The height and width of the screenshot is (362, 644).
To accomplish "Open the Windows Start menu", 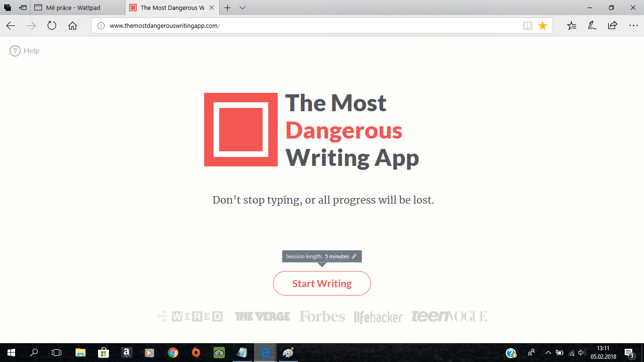I will (11, 353).
